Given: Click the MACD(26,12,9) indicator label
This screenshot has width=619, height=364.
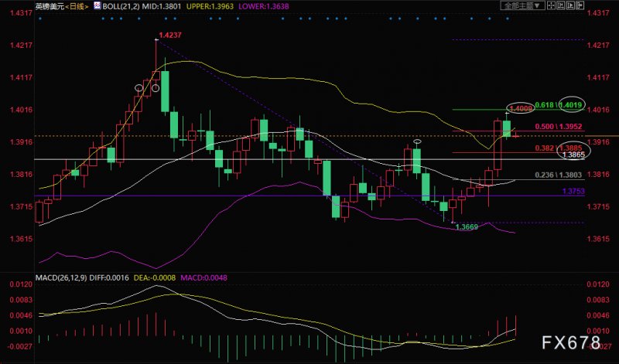Looking at the screenshot, I should (x=61, y=277).
